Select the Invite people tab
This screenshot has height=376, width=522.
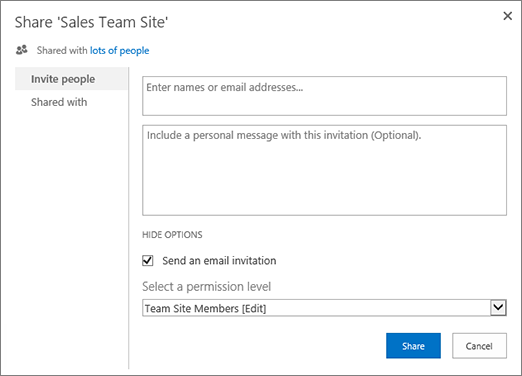[71, 79]
